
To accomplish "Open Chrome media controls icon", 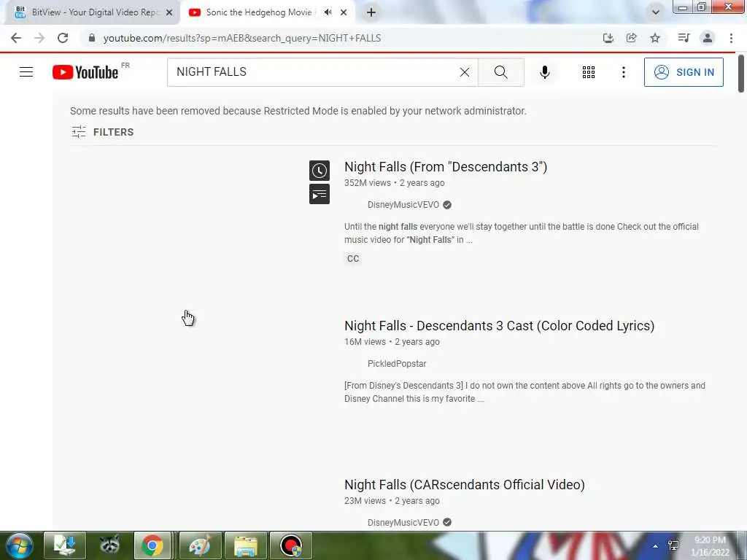I will [x=684, y=38].
